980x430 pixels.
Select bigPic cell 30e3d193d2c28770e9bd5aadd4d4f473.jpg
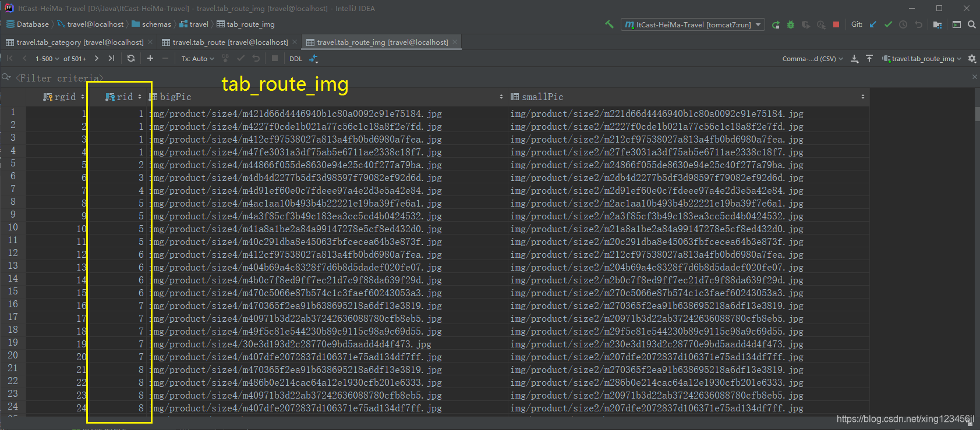click(328, 344)
